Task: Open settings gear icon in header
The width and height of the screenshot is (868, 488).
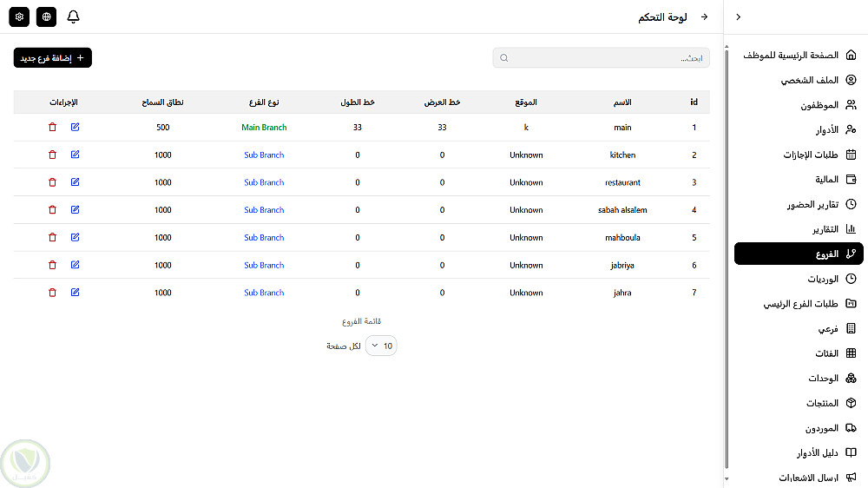Action: (x=19, y=16)
